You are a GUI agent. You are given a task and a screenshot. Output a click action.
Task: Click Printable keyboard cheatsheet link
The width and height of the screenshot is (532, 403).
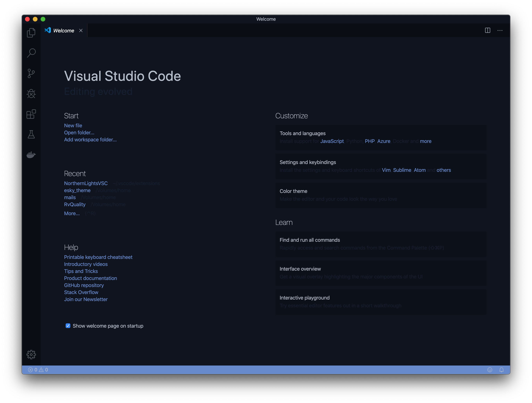pos(98,257)
